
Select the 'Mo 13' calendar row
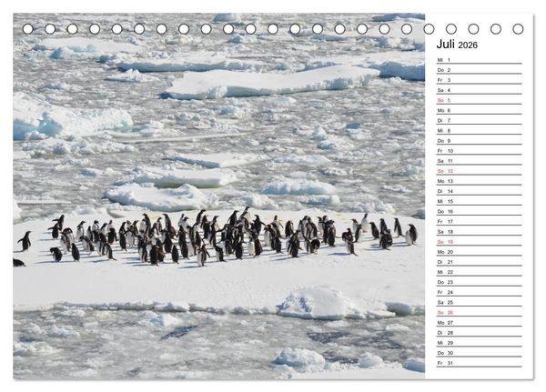coord(480,181)
